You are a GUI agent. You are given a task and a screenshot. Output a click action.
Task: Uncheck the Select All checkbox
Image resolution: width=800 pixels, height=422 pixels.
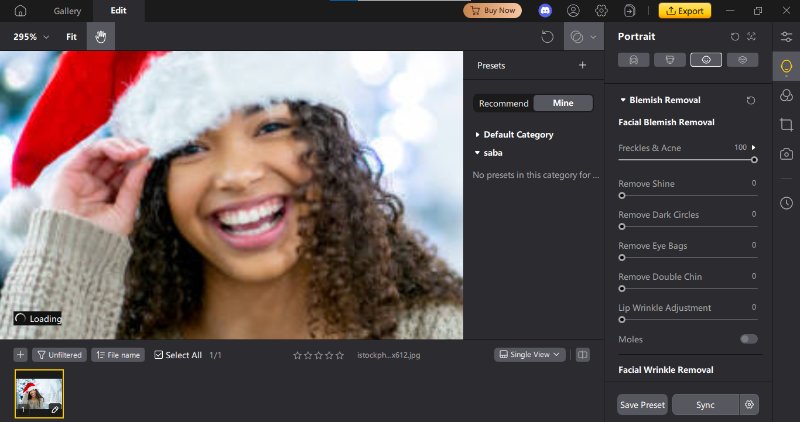point(159,355)
